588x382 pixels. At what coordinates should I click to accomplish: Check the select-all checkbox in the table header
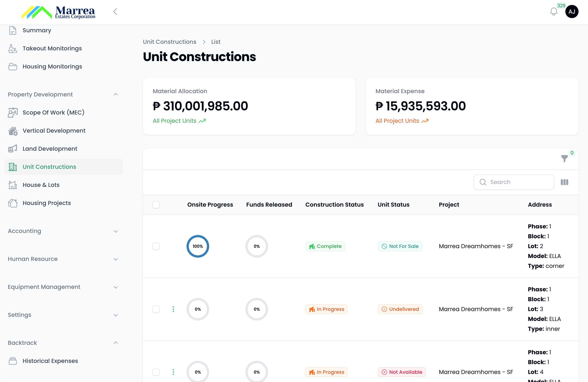click(x=156, y=205)
